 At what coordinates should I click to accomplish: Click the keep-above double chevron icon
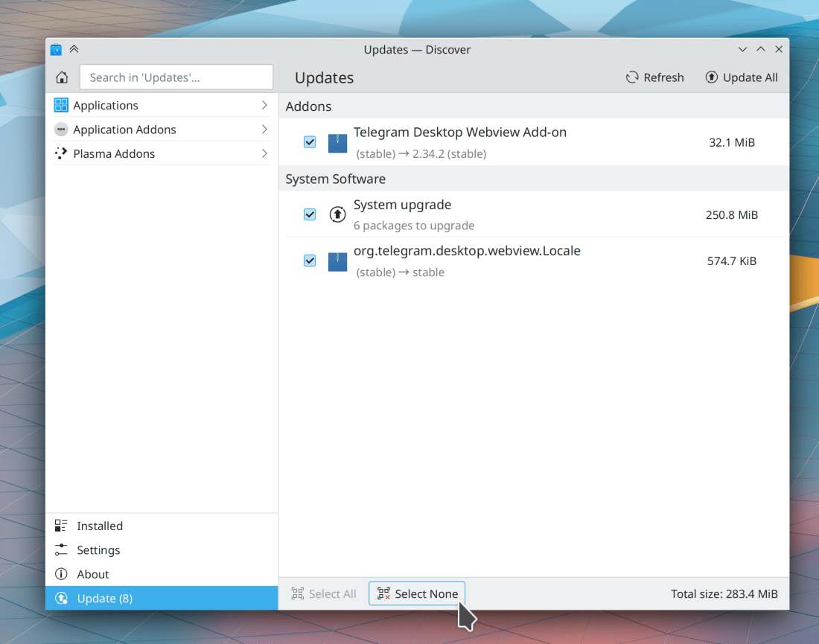pyautogui.click(x=74, y=50)
